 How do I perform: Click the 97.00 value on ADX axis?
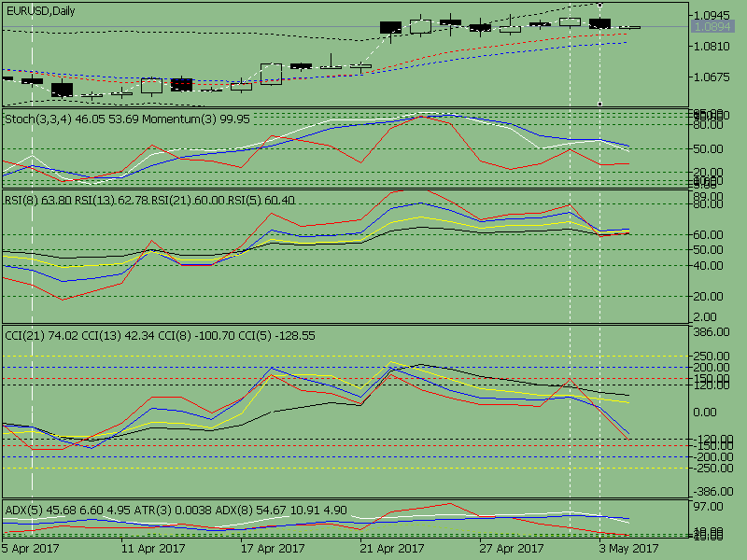(x=709, y=507)
